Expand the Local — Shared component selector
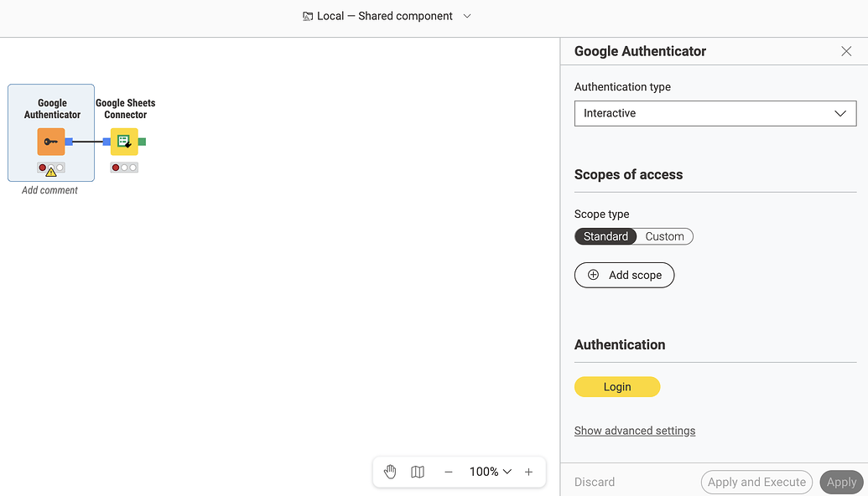 coord(466,15)
